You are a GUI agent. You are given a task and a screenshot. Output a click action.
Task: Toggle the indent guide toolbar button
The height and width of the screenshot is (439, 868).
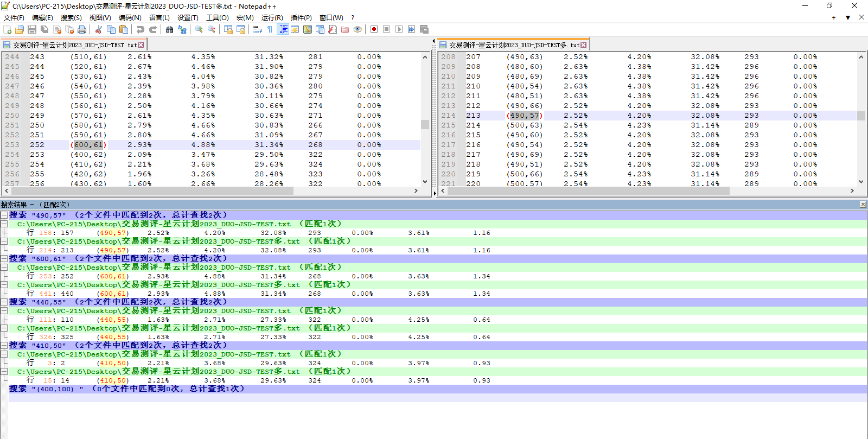coord(283,29)
